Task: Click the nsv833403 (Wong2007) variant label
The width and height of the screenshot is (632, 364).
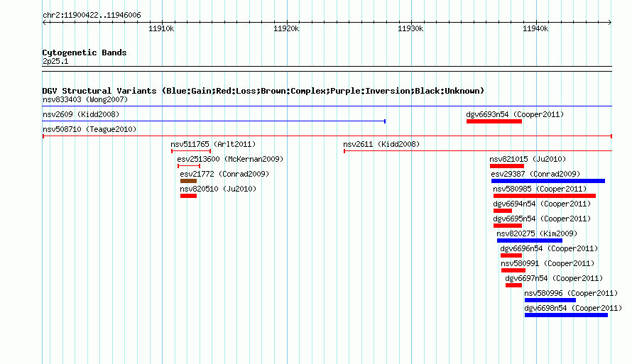Action: pyautogui.click(x=85, y=99)
